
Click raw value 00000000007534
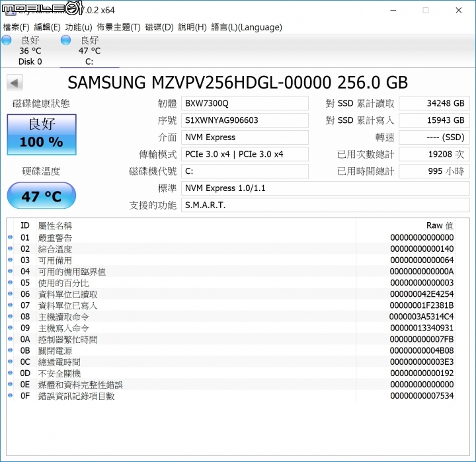pos(422,395)
